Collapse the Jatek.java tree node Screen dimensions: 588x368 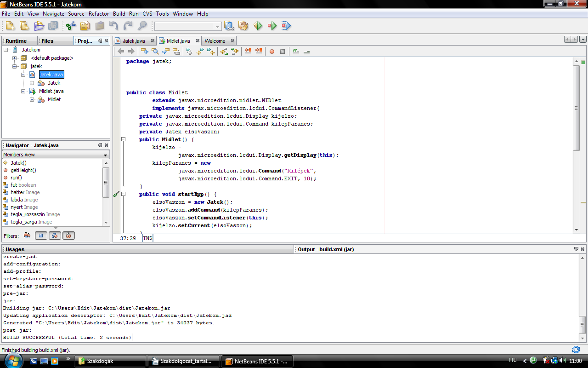point(23,75)
